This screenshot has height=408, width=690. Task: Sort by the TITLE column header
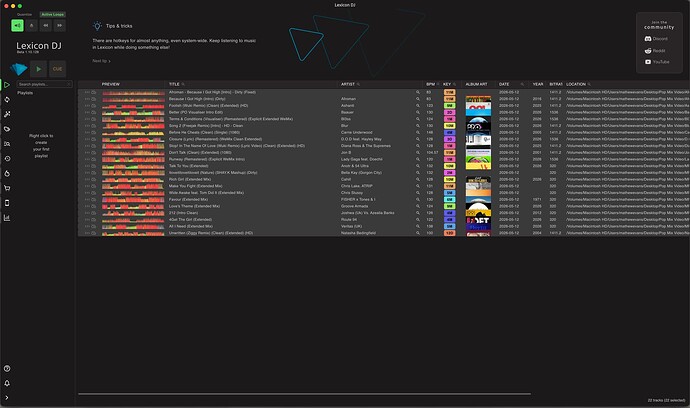click(174, 84)
